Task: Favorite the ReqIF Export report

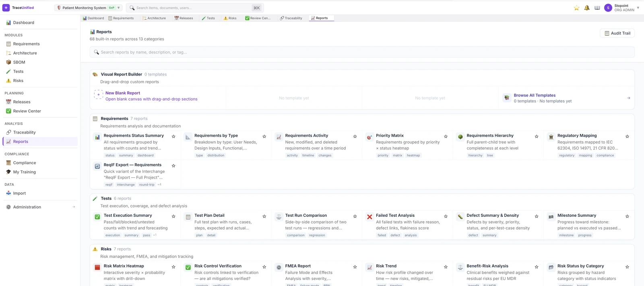Action: pos(173,166)
